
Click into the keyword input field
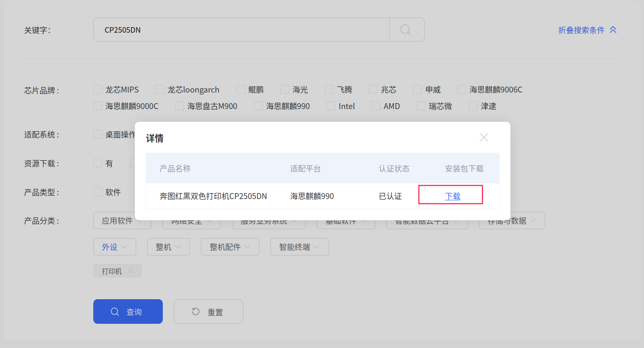pos(241,30)
